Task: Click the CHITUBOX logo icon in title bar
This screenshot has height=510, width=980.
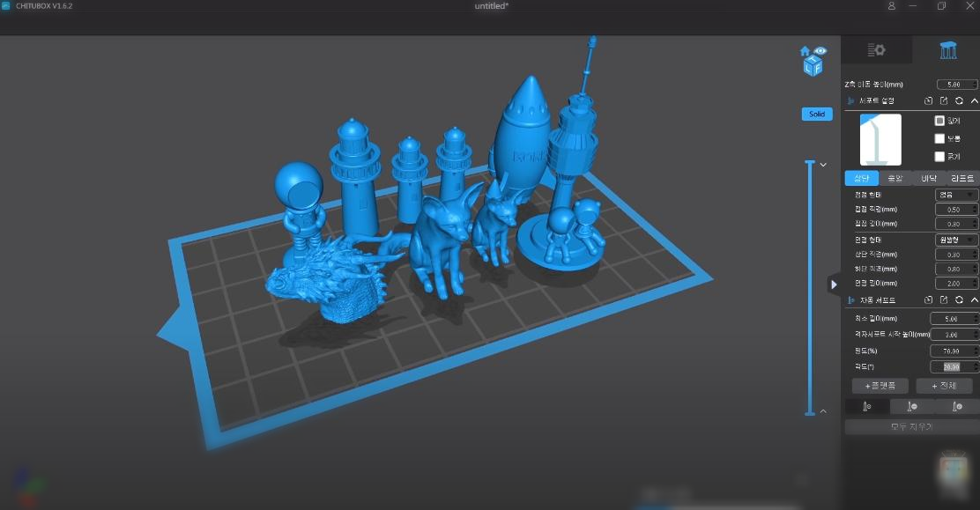Action: [x=5, y=5]
